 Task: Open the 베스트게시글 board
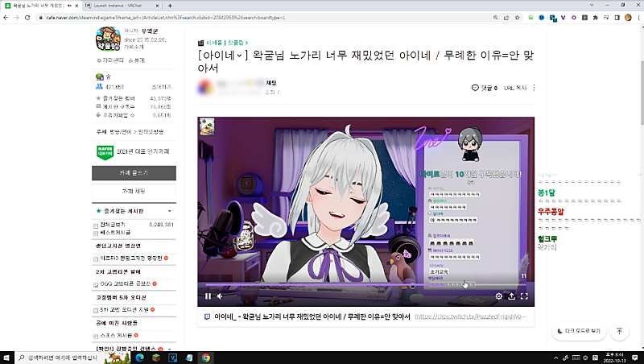[x=115, y=233]
